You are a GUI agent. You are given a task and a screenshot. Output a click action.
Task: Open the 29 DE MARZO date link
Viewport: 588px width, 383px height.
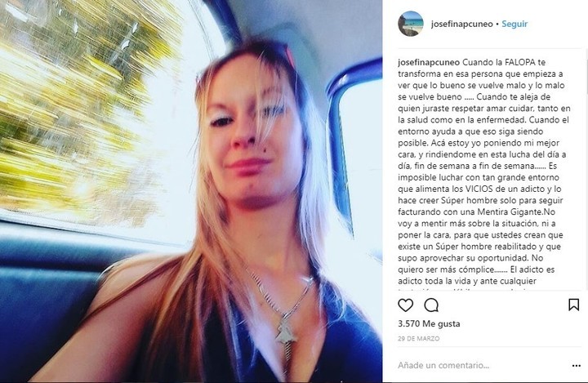pyautogui.click(x=418, y=338)
